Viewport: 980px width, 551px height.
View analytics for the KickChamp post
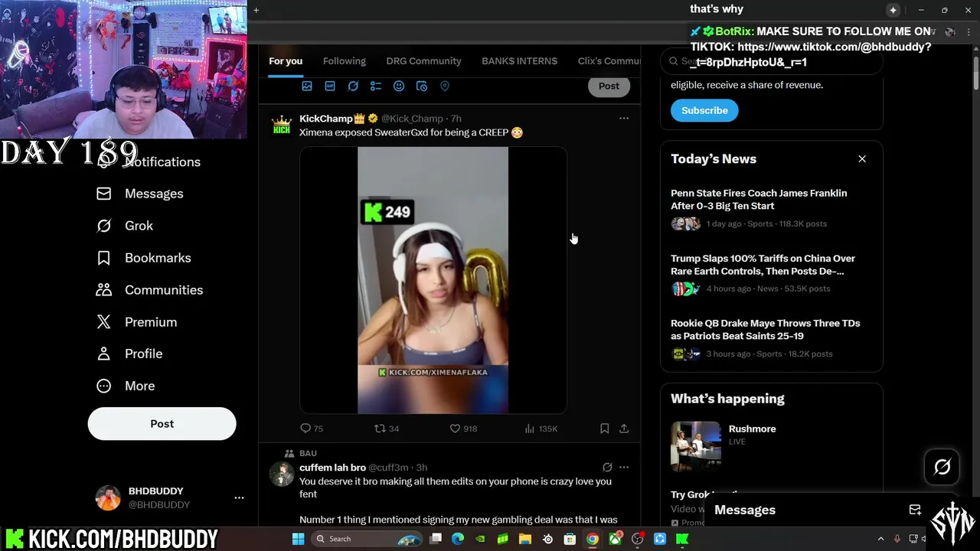[541, 429]
